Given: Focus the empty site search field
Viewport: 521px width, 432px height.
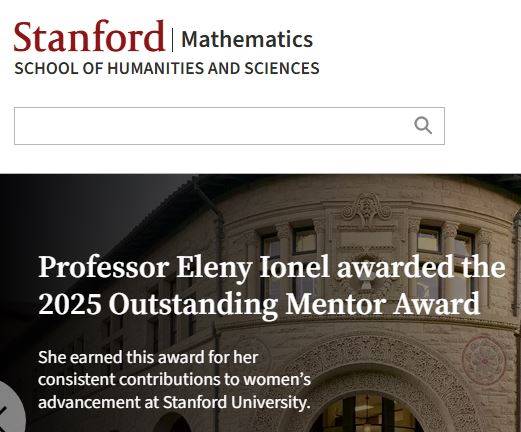Looking at the screenshot, I should click(x=229, y=126).
